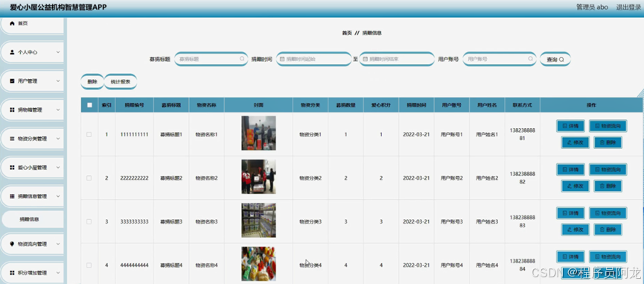Click 物资流向 for row 4444444444
The image size is (644, 284).
click(608, 257)
